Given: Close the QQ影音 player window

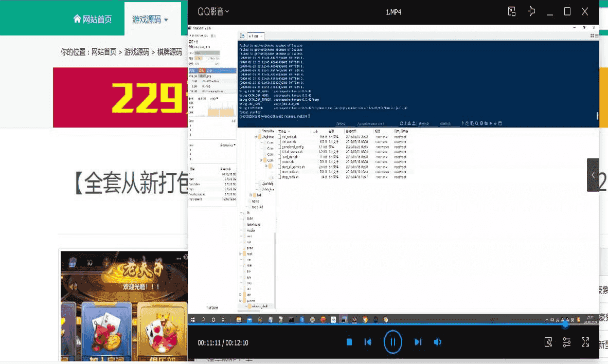Looking at the screenshot, I should pos(585,12).
